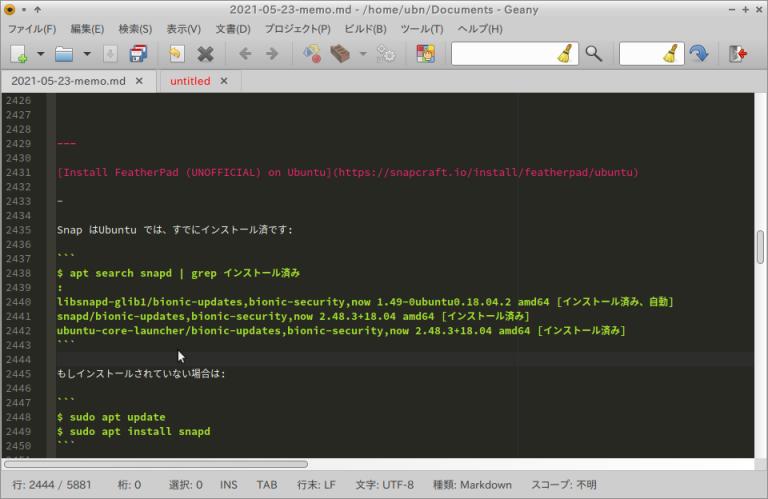
Task: Click the INS status bar indicator
Action: 229,485
